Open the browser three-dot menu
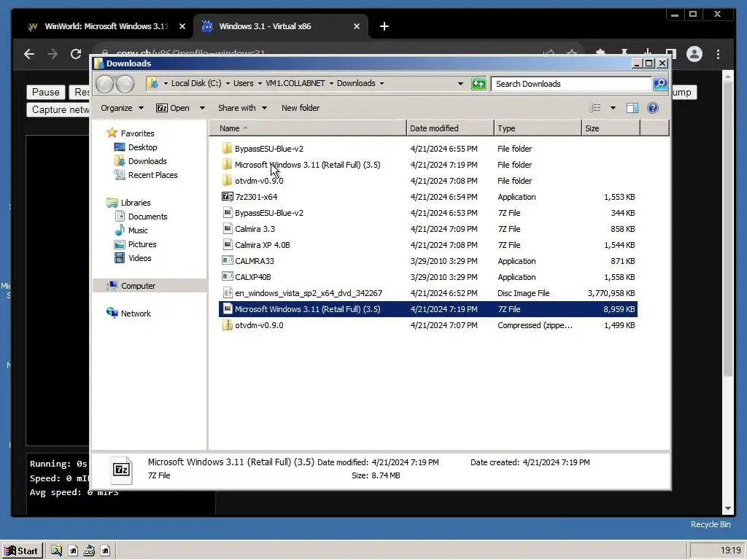Screen dimensions: 747x560 pos(718,54)
